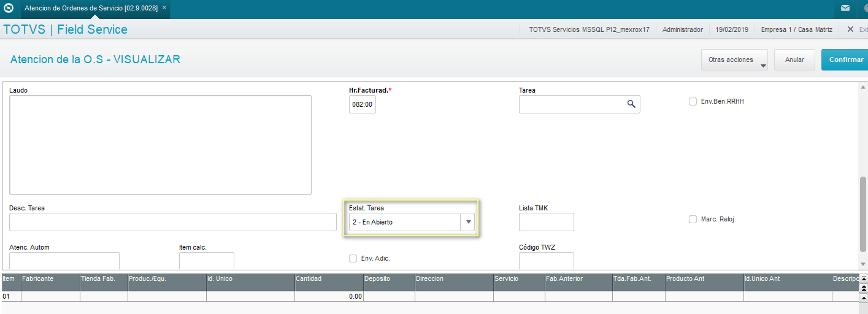Close the Atencion de Ordenes de Servicio tab

coord(164,8)
